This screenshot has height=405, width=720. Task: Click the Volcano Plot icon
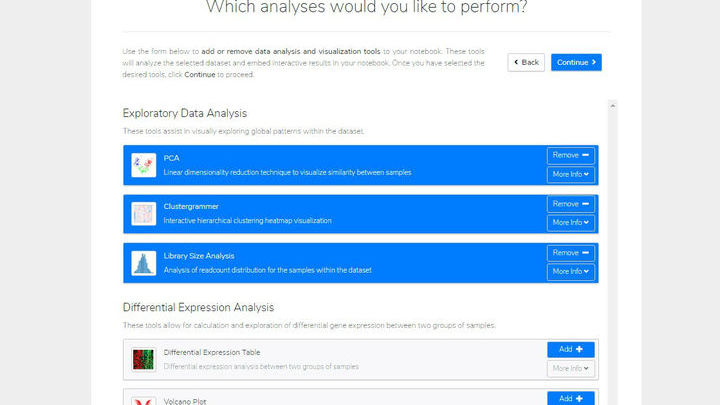tap(143, 401)
